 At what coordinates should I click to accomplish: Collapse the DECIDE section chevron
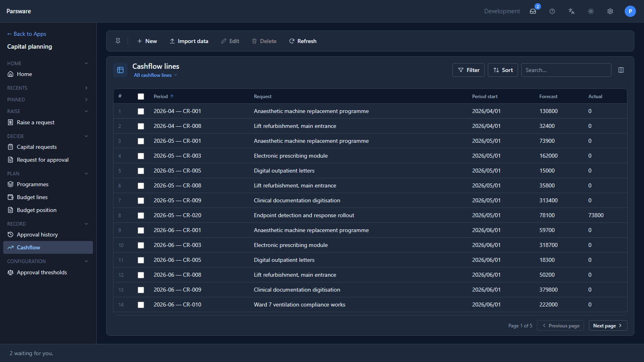pos(86,136)
